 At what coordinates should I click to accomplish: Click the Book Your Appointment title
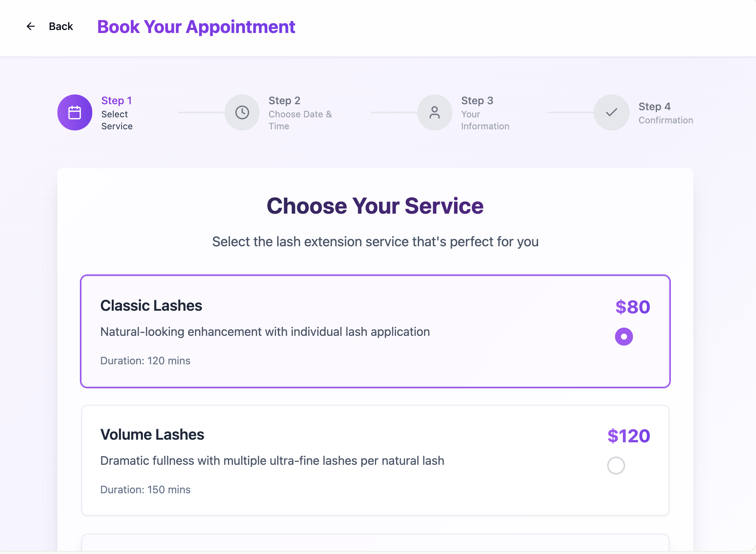click(196, 27)
